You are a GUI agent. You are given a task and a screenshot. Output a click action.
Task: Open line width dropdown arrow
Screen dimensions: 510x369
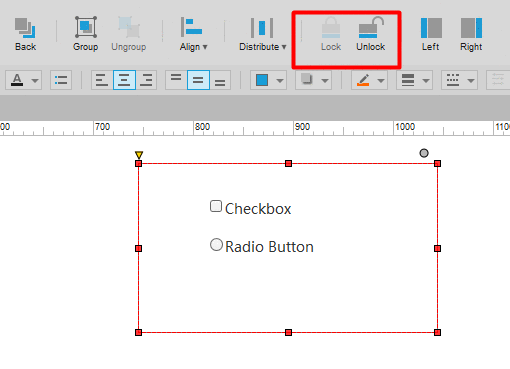coord(426,80)
